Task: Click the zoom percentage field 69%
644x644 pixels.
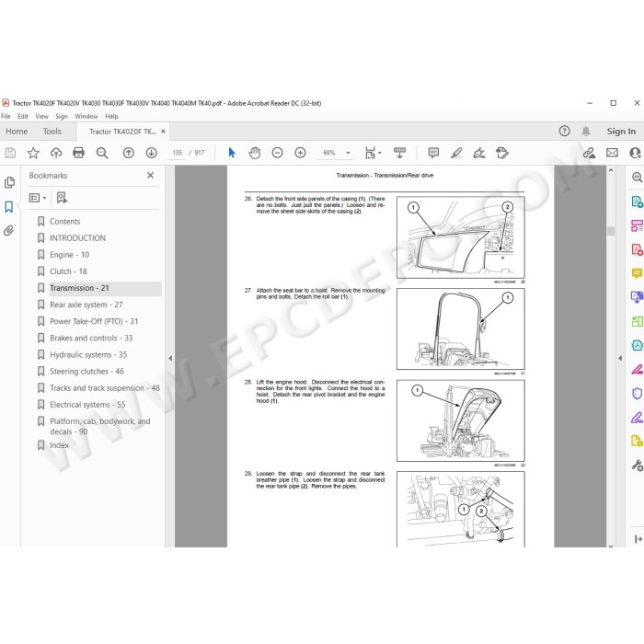Action: point(329,154)
